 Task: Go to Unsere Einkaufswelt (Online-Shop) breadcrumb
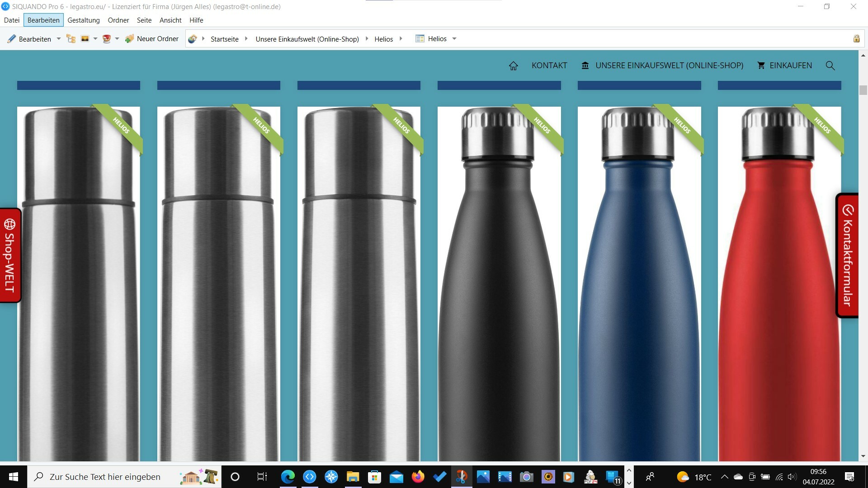[x=307, y=39]
